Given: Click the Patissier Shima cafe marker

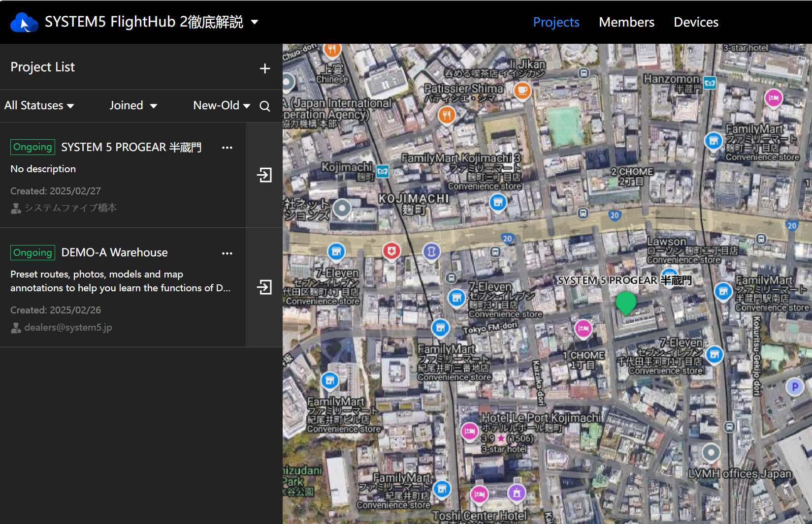Looking at the screenshot, I should (522, 91).
